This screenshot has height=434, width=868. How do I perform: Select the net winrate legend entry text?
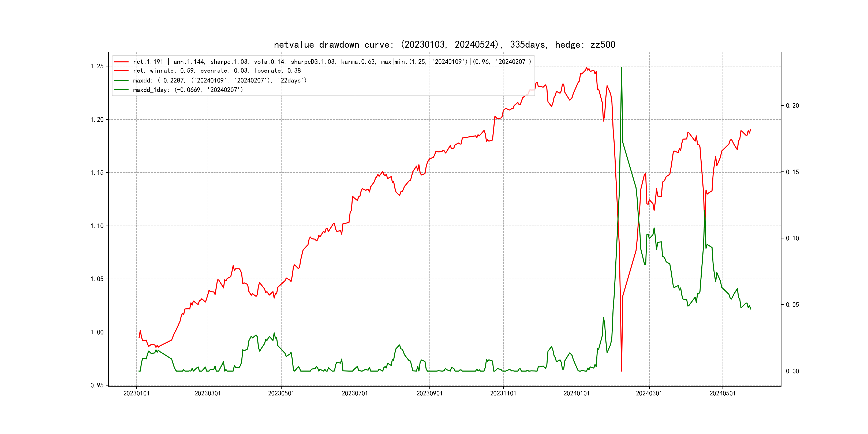click(217, 71)
